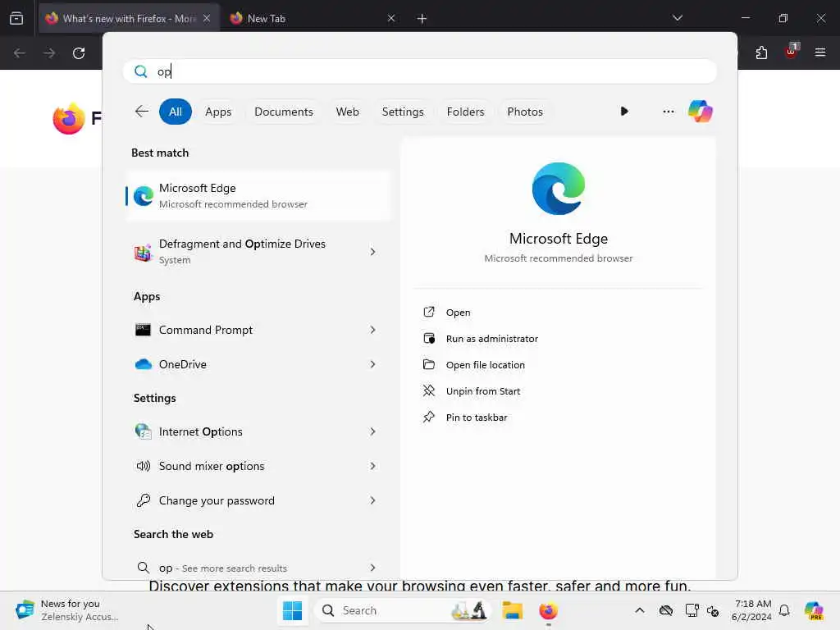The width and height of the screenshot is (840, 630).
Task: Click the Copilot icon in the search panel
Action: point(701,112)
